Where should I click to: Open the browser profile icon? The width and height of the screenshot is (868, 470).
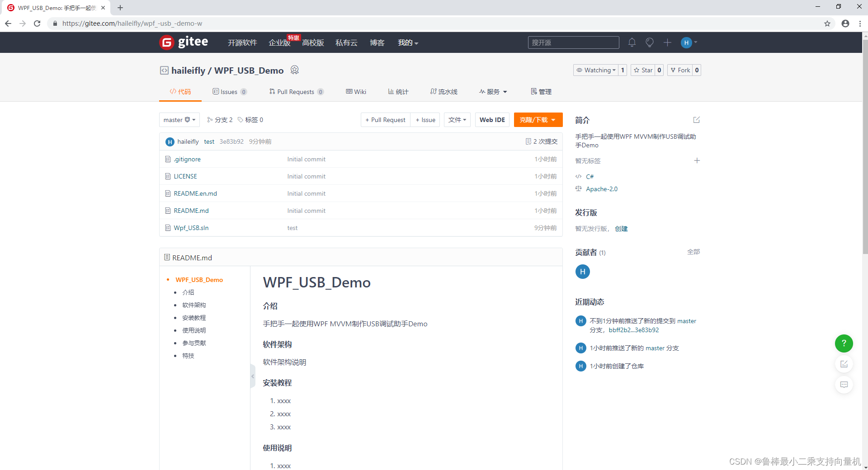tap(845, 23)
